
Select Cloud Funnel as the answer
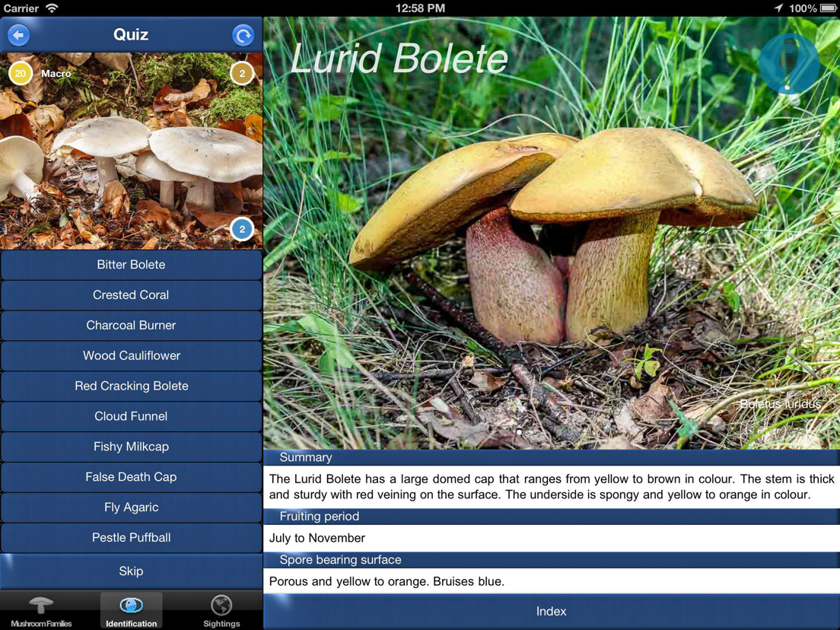click(x=131, y=416)
